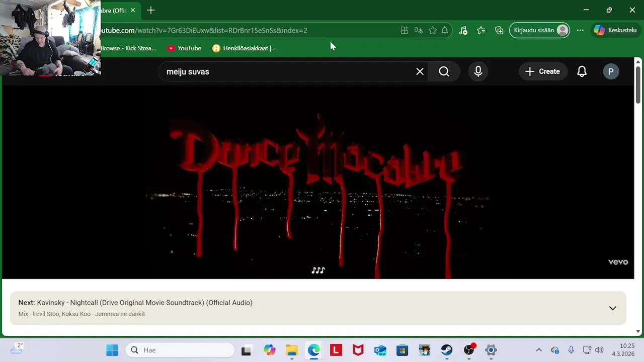Click the page vertical scrollbar thumb
The image size is (644, 362).
pos(638,84)
